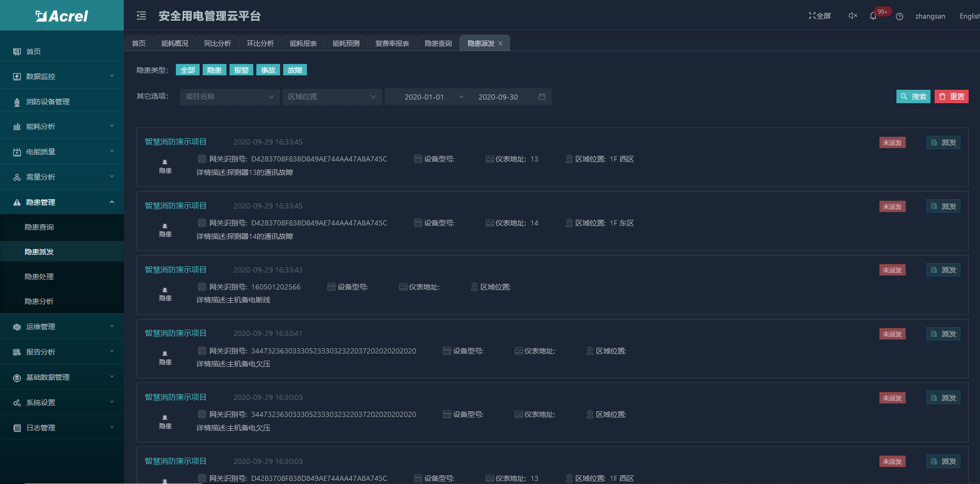The height and width of the screenshot is (484, 980).
Task: Click the start date field 2020-01-01
Action: click(x=424, y=97)
